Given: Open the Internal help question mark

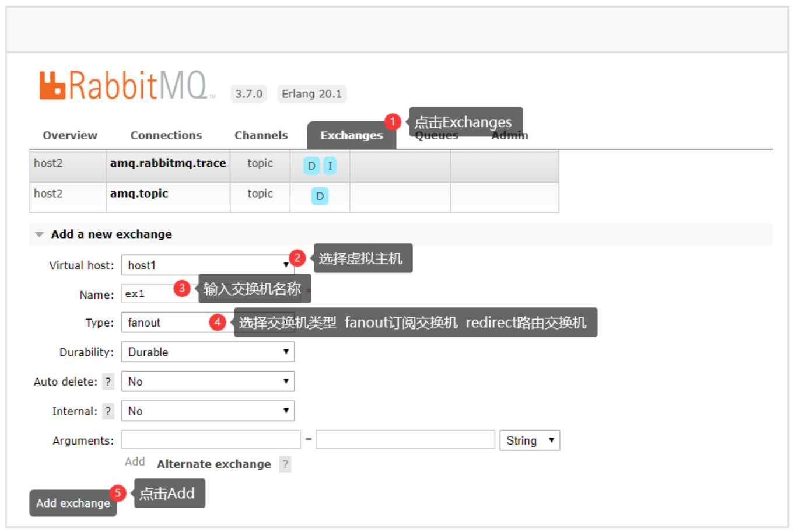Looking at the screenshot, I should [x=108, y=411].
